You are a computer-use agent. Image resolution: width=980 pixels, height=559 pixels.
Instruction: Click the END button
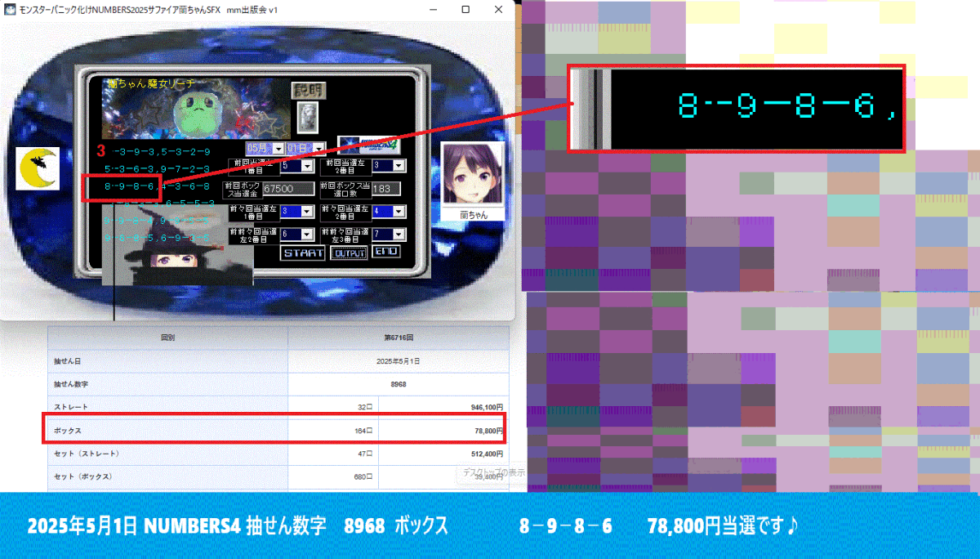pos(385,253)
